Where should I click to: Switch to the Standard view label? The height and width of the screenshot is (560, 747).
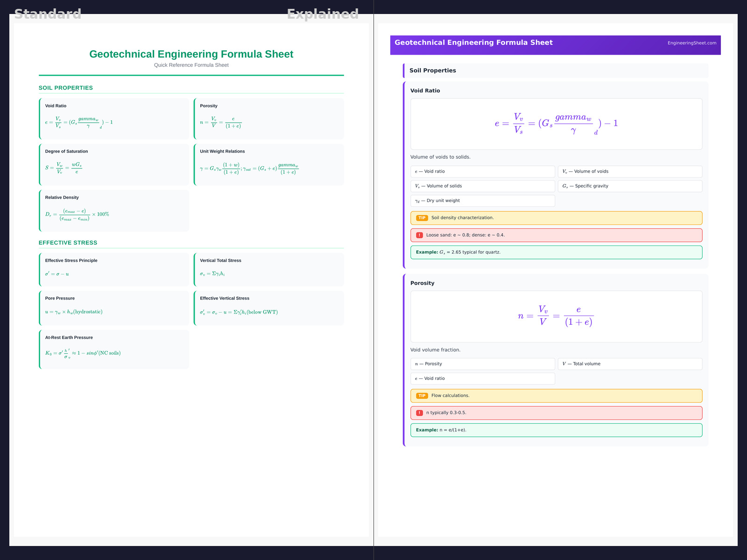click(x=48, y=14)
